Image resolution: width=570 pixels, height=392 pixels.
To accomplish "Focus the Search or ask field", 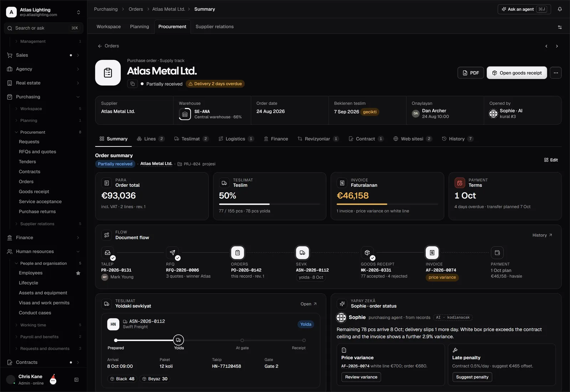I will point(43,28).
